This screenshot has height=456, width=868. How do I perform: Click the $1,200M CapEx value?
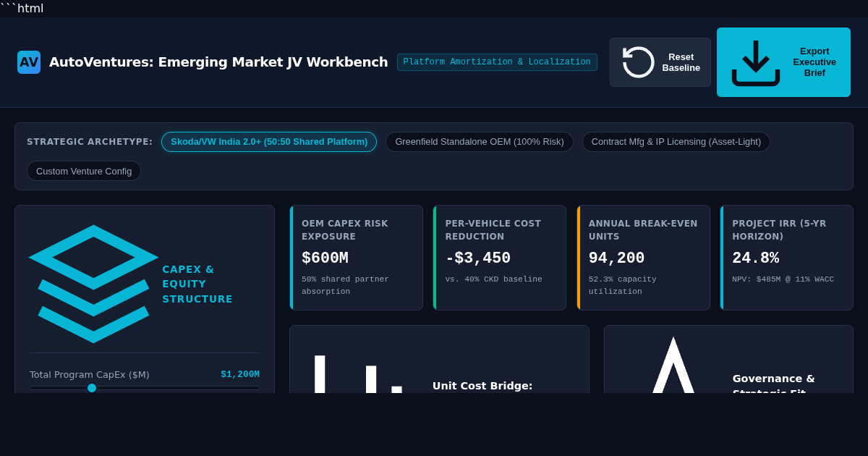240,375
